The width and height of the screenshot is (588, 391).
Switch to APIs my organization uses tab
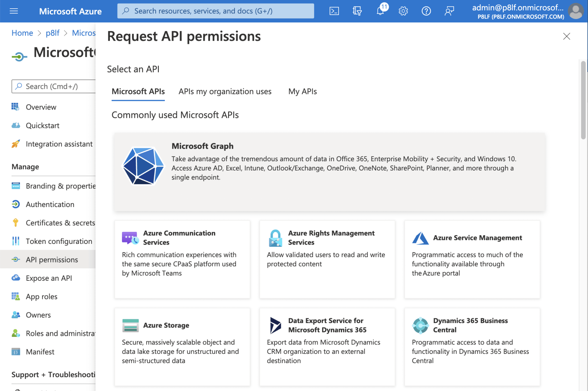tap(225, 92)
